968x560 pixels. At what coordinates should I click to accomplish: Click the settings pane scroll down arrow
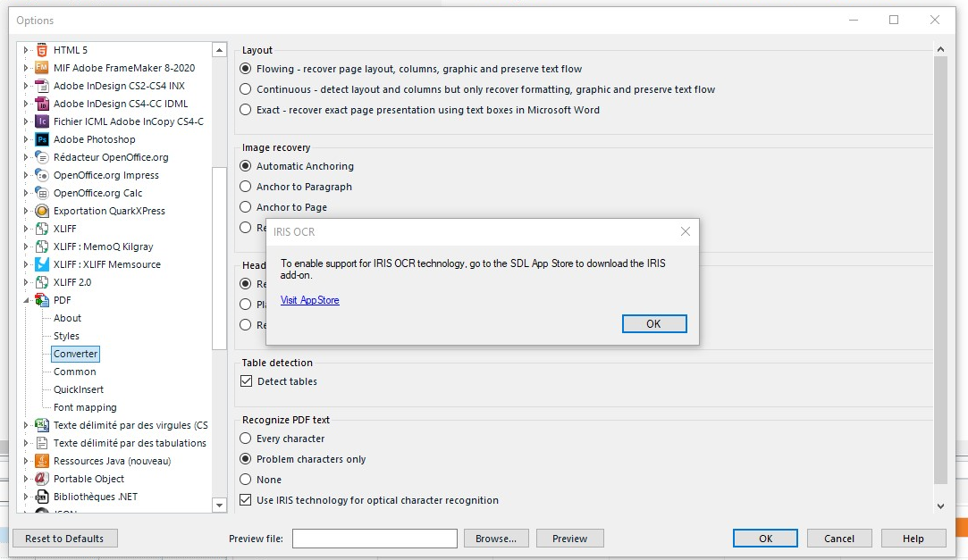pyautogui.click(x=941, y=506)
